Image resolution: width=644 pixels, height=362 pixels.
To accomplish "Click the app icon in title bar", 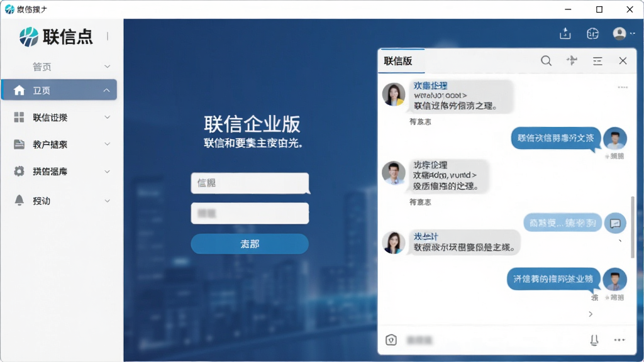I will [x=9, y=9].
